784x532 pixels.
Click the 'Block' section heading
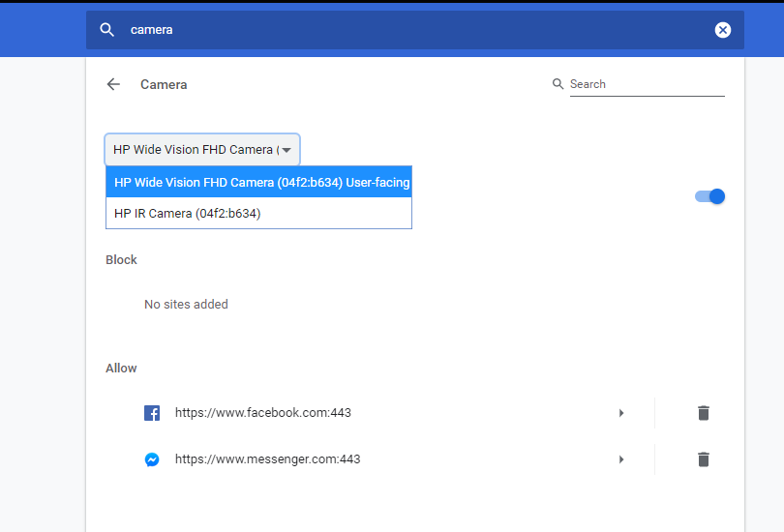tap(121, 260)
